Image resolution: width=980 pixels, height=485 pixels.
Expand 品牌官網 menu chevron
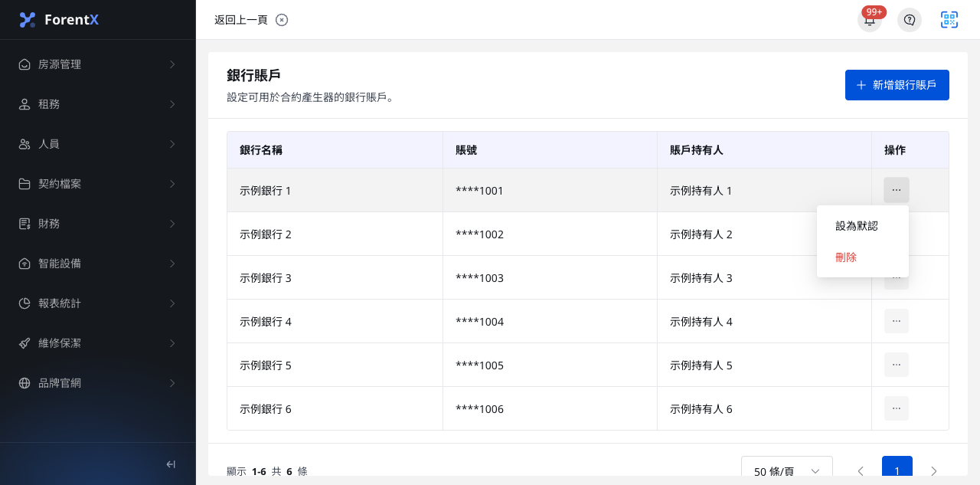point(172,383)
